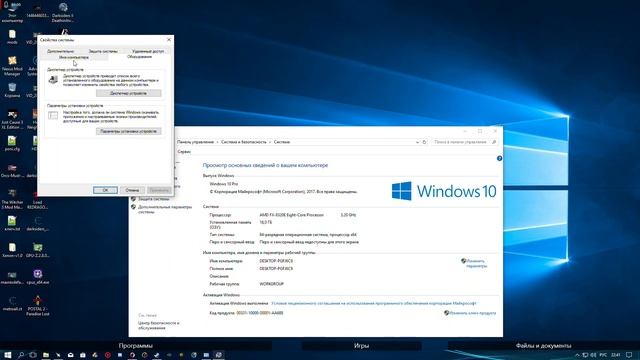Image resolution: width=640 pixels, height=360 pixels.
Task: Select the AMD FX-8320E processor text
Action: pos(291,215)
